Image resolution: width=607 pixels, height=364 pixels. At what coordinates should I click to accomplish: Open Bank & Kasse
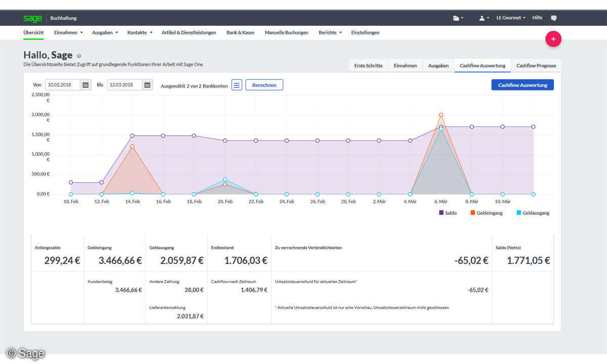(x=240, y=32)
